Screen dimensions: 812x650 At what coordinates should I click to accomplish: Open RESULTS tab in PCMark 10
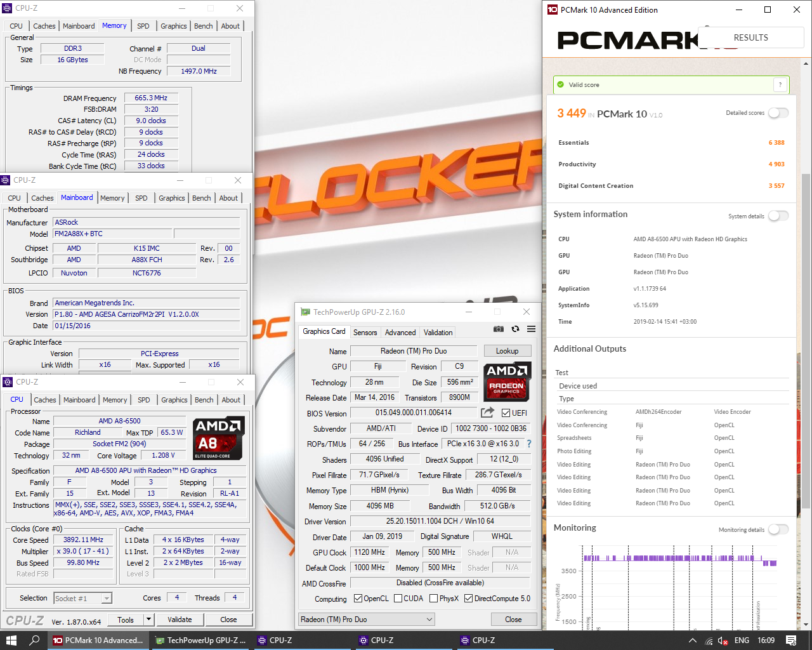point(751,37)
